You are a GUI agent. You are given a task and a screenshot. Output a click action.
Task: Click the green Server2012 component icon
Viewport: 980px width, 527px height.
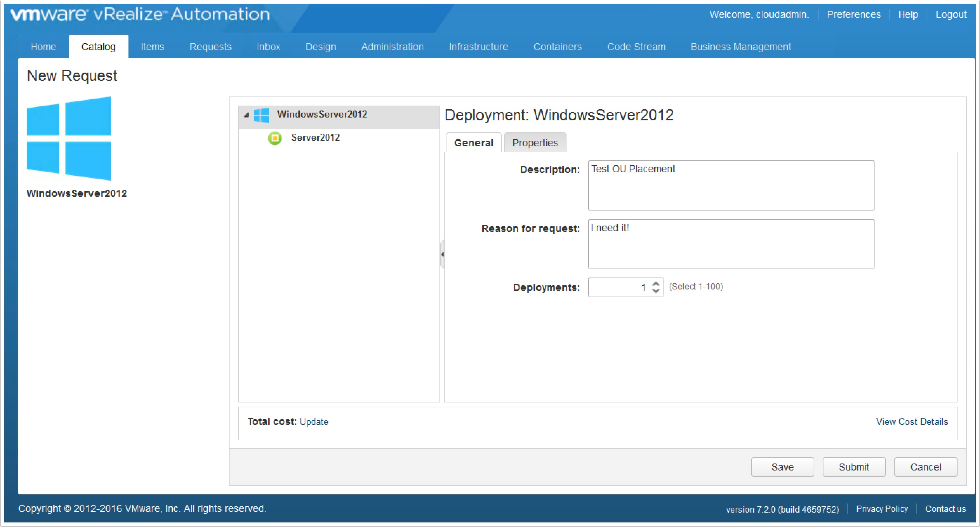pyautogui.click(x=275, y=138)
